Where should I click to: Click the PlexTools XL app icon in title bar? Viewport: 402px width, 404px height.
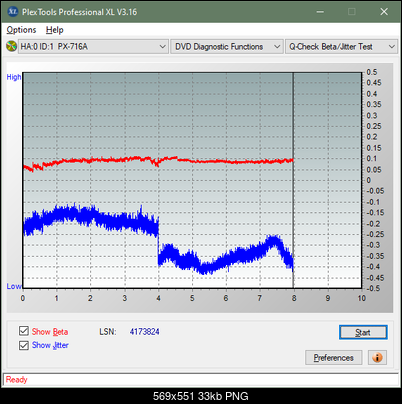(x=13, y=12)
